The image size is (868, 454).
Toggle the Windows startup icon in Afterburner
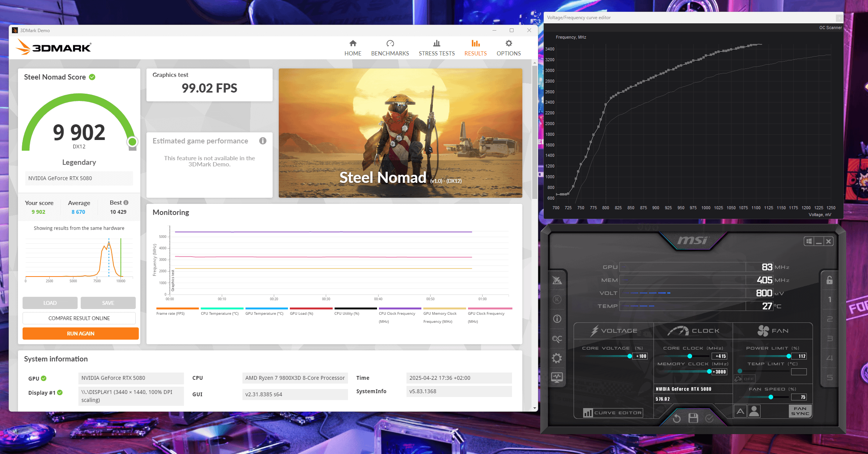(x=809, y=241)
